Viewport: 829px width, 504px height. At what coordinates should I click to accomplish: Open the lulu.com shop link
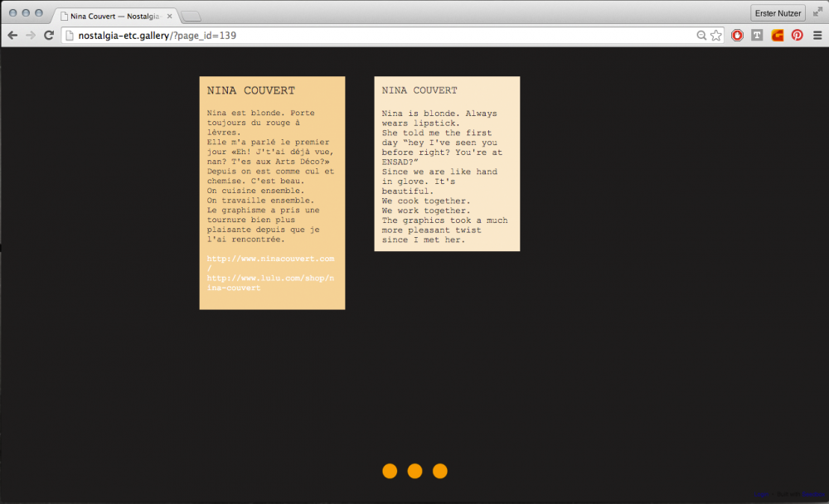(270, 279)
